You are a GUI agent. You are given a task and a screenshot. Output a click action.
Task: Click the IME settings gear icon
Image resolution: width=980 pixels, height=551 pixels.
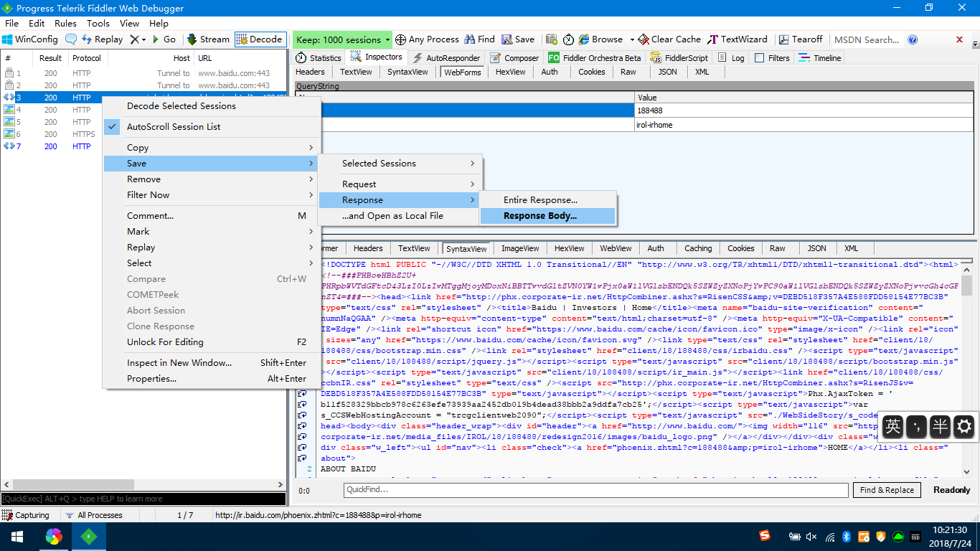coord(963,427)
